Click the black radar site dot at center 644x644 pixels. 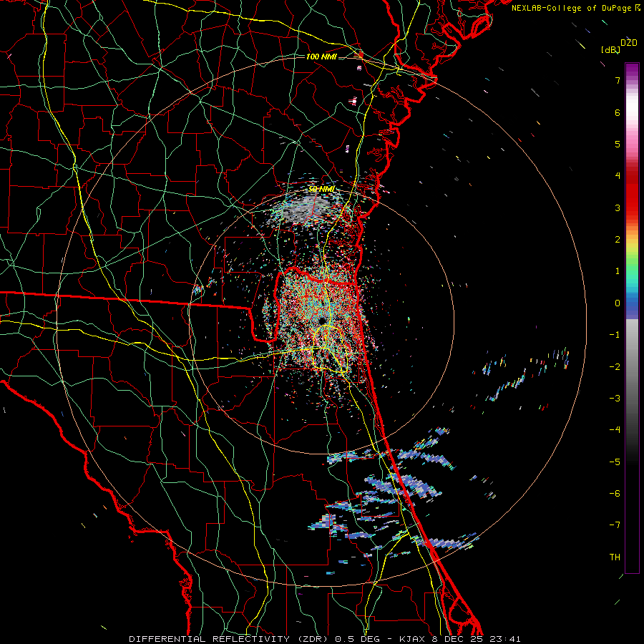322,320
